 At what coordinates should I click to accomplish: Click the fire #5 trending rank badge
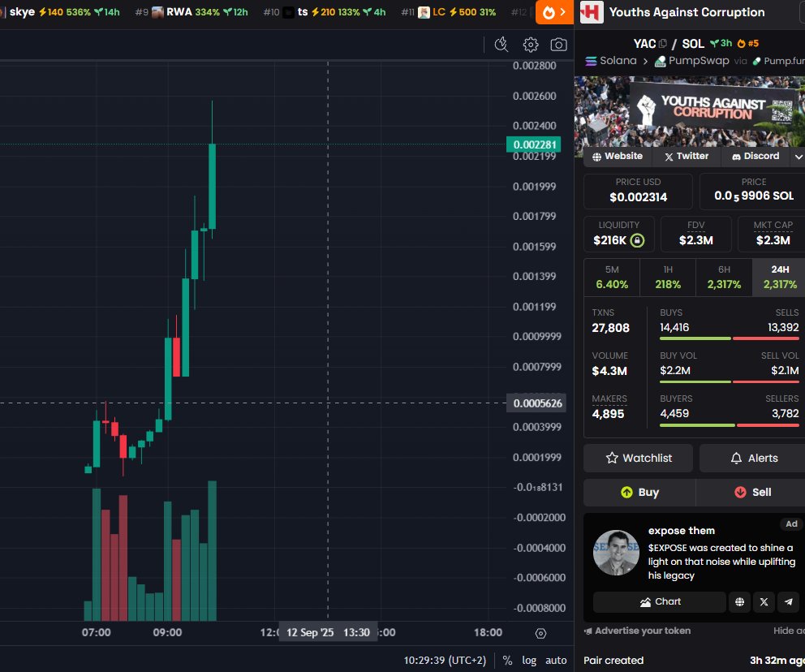click(x=748, y=44)
